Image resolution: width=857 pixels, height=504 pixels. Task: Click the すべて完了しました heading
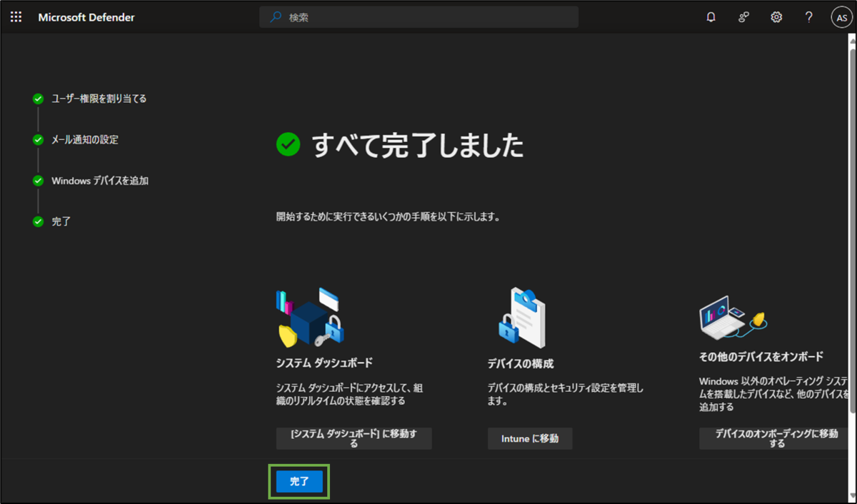418,145
